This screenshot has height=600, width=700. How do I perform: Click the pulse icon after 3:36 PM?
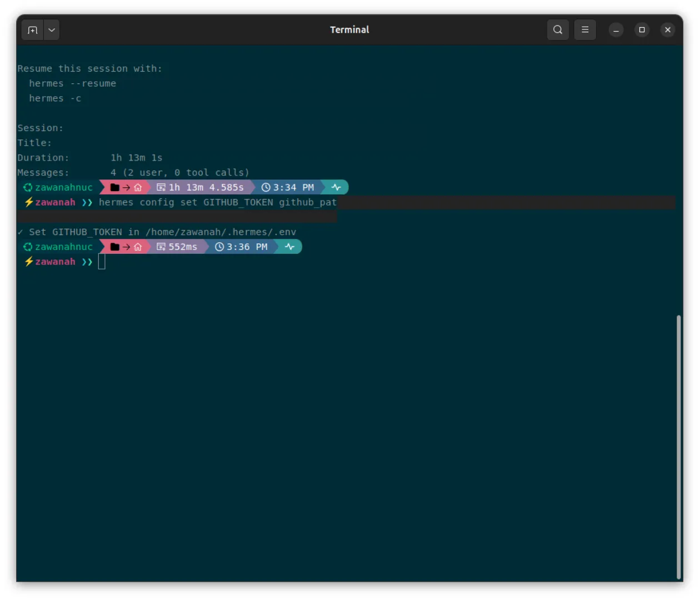pos(289,247)
